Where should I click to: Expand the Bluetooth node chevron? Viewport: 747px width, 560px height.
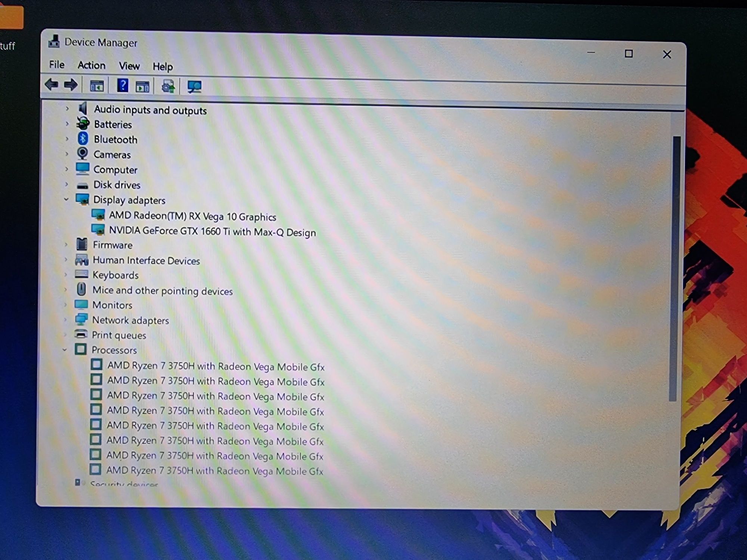point(67,139)
